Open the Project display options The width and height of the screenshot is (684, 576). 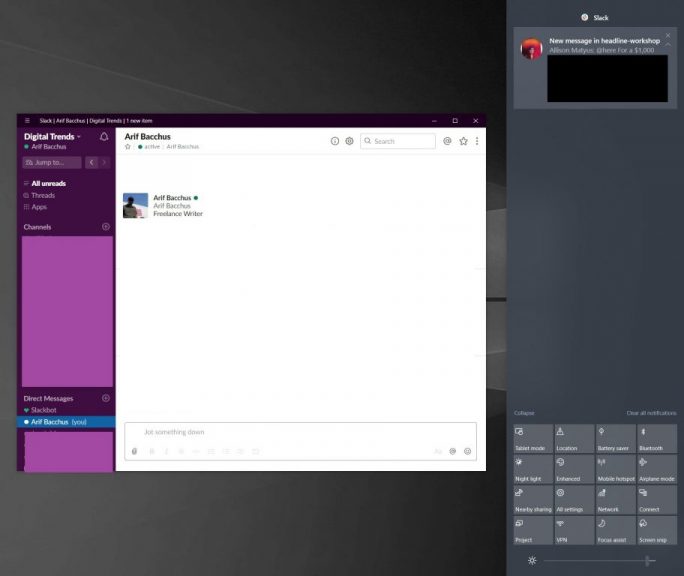pos(533,530)
